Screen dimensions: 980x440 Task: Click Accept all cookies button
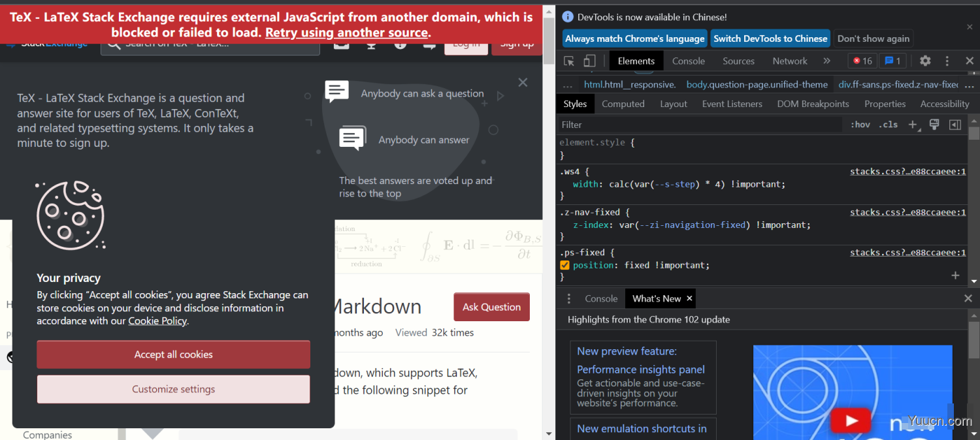(173, 354)
